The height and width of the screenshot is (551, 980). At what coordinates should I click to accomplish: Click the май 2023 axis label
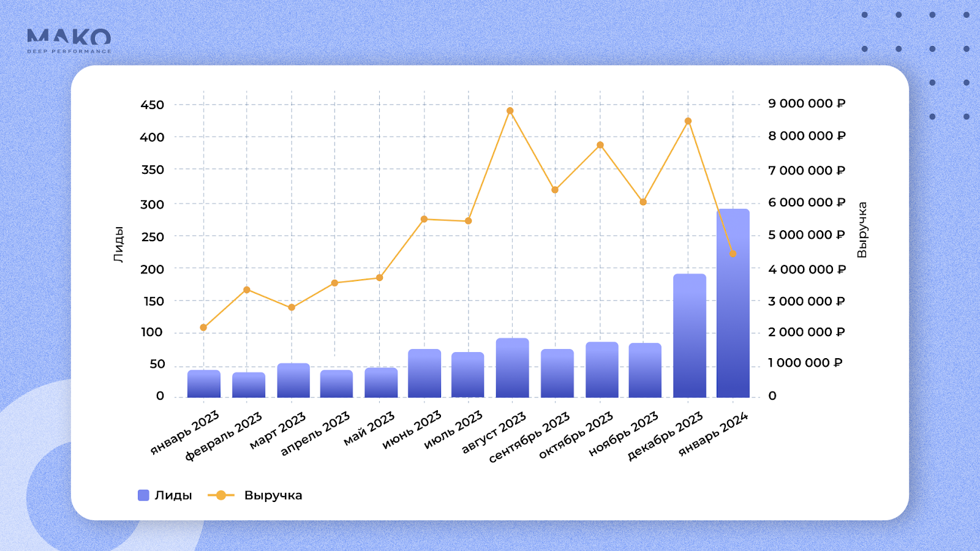tap(369, 429)
